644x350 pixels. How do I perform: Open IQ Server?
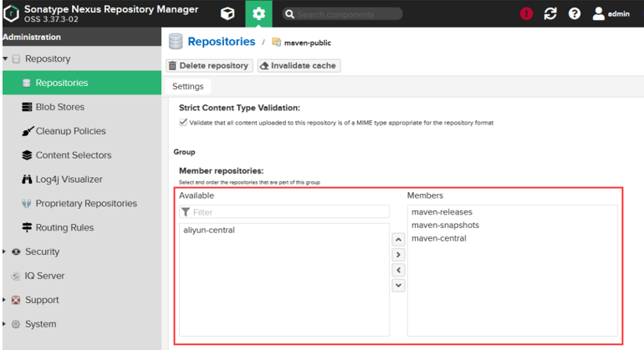coord(44,276)
